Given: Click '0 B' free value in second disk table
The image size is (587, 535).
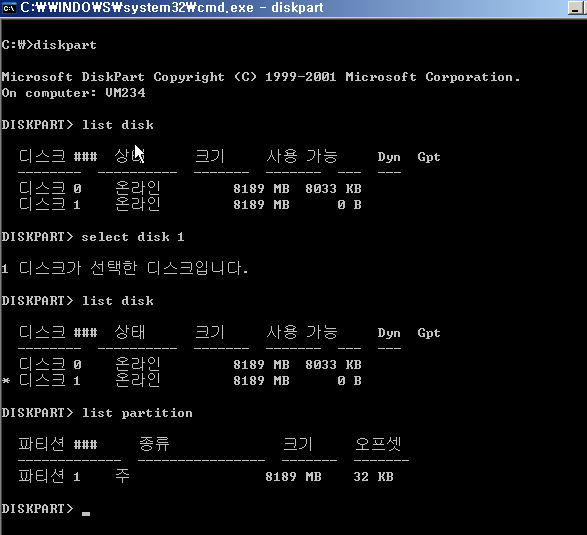Looking at the screenshot, I should 349,381.
